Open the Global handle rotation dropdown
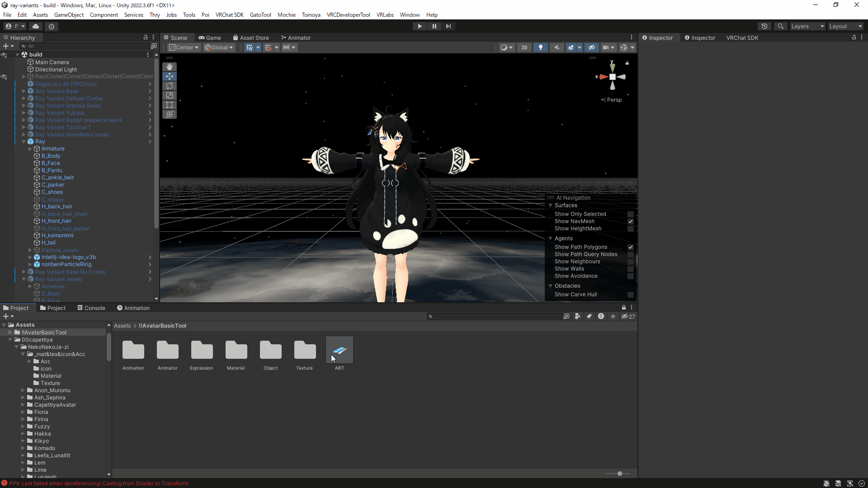The height and width of the screenshot is (488, 868). 219,47
